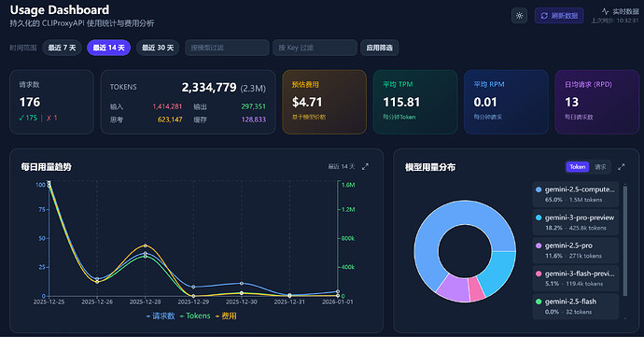The image size is (644, 337).
Task: Click the cyan donut chart segment
Action: click(500, 271)
